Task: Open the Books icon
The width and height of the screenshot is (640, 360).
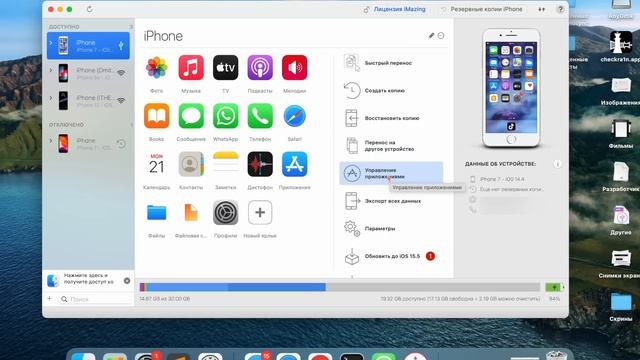Action: coord(157,116)
